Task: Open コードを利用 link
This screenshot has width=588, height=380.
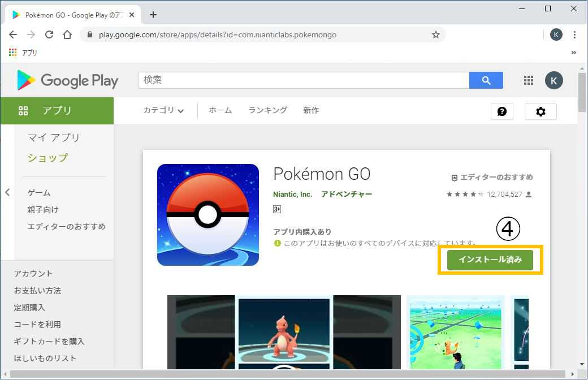Action: pos(37,325)
